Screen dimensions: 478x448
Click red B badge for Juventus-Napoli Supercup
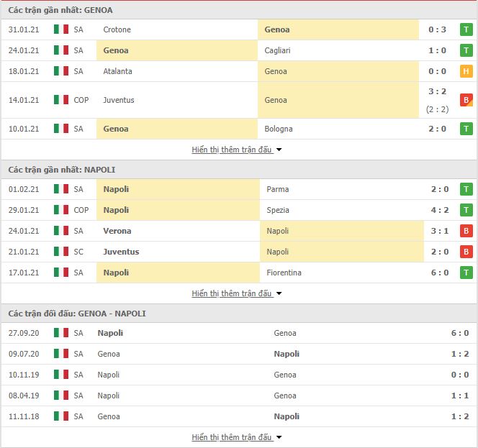[466, 252]
